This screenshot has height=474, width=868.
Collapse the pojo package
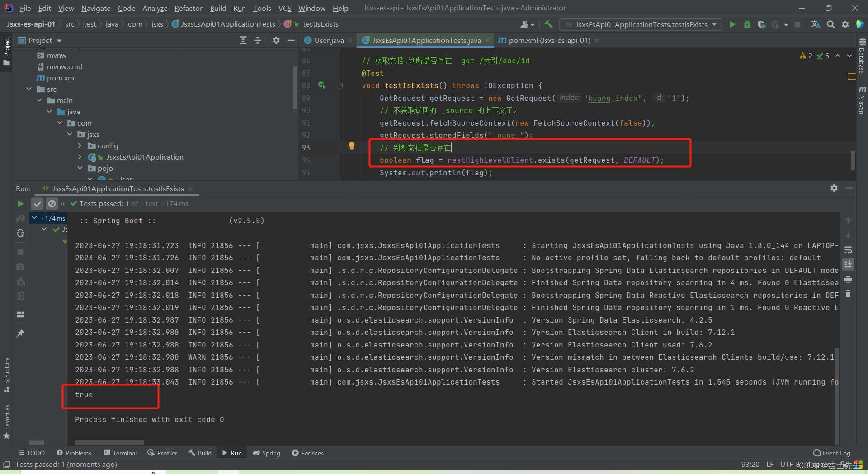(x=80, y=168)
